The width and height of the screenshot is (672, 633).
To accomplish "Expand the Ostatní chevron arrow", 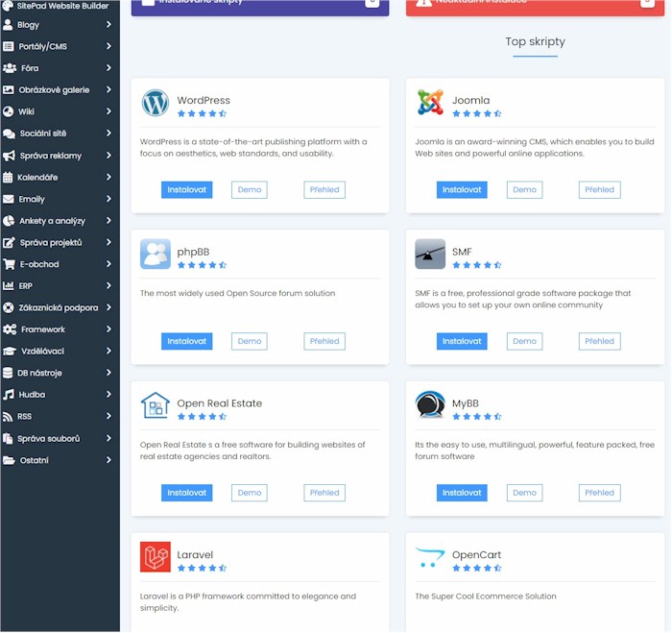I will point(108,460).
